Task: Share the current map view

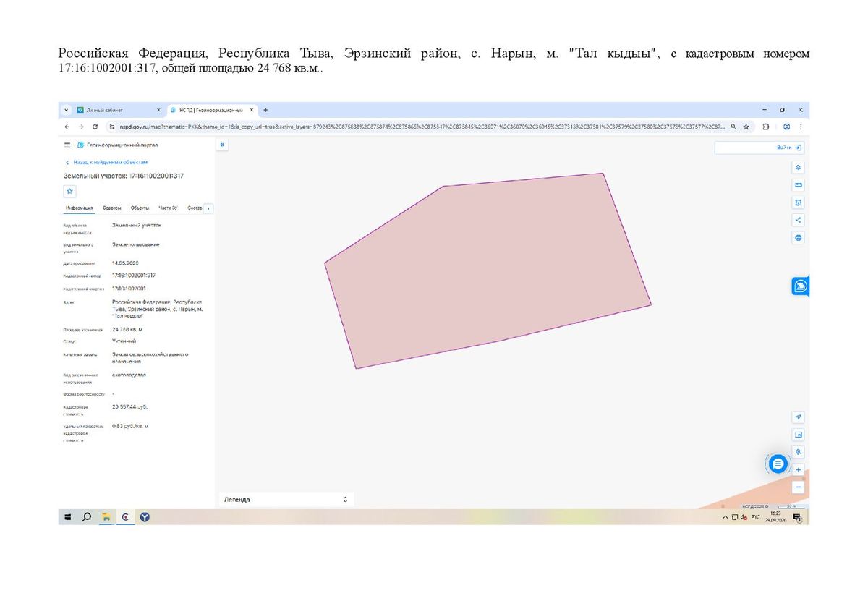Action: point(798,220)
